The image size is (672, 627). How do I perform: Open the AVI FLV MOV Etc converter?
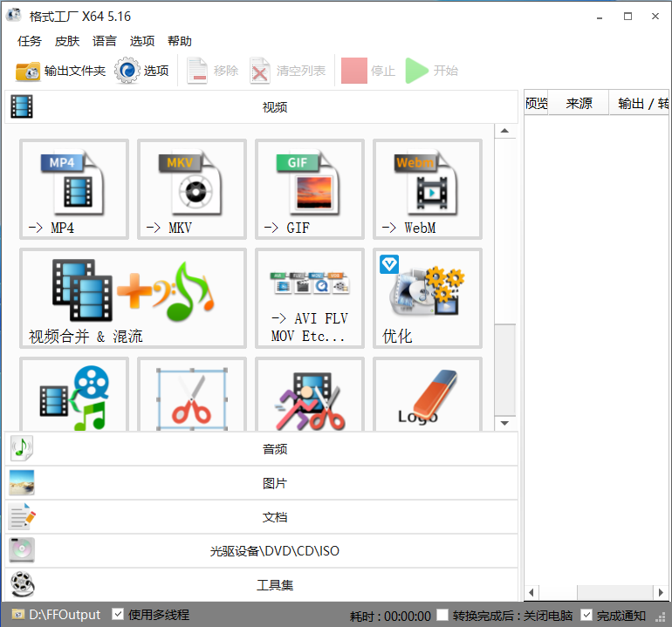(310, 298)
